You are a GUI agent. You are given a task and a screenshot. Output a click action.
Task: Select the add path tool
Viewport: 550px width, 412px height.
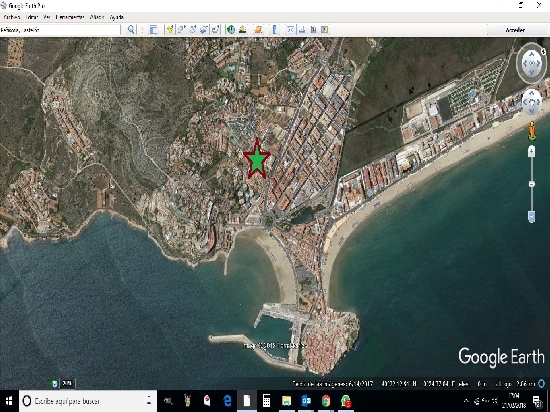(193, 30)
